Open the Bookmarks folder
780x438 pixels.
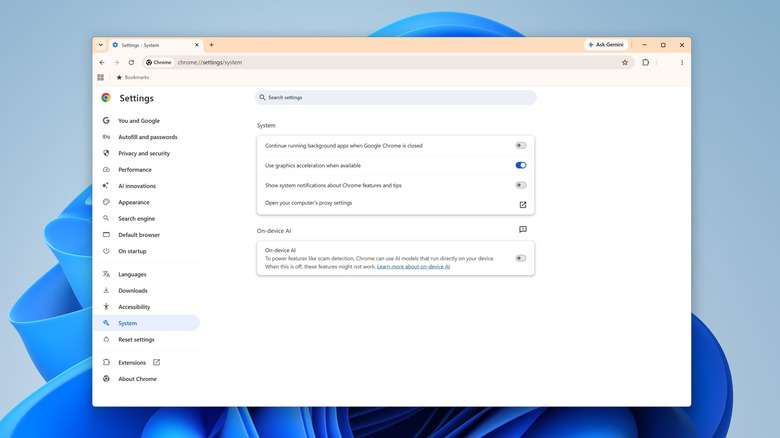coord(133,78)
